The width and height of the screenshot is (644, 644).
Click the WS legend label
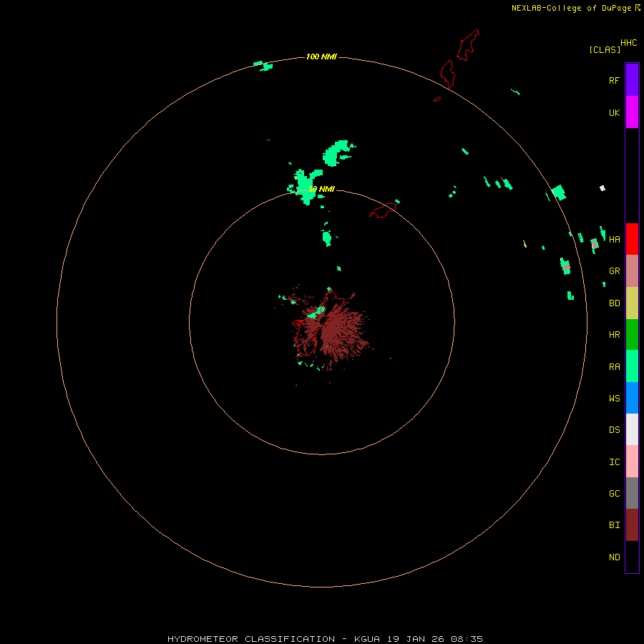coord(615,398)
